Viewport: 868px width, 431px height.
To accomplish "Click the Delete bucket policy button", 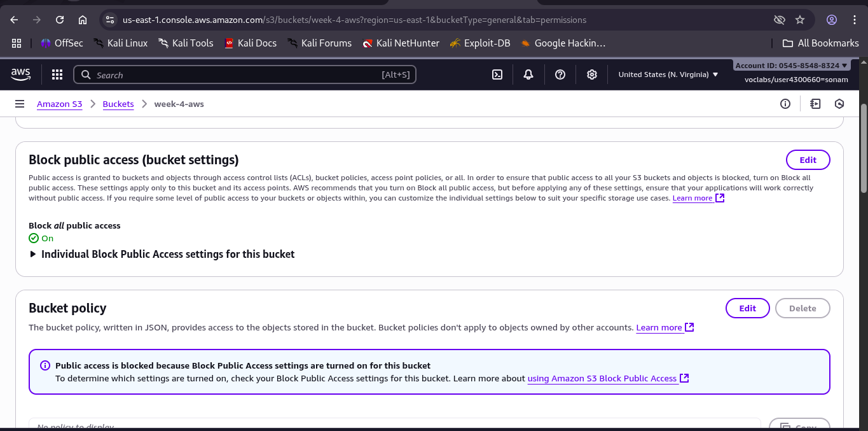I will pos(803,308).
